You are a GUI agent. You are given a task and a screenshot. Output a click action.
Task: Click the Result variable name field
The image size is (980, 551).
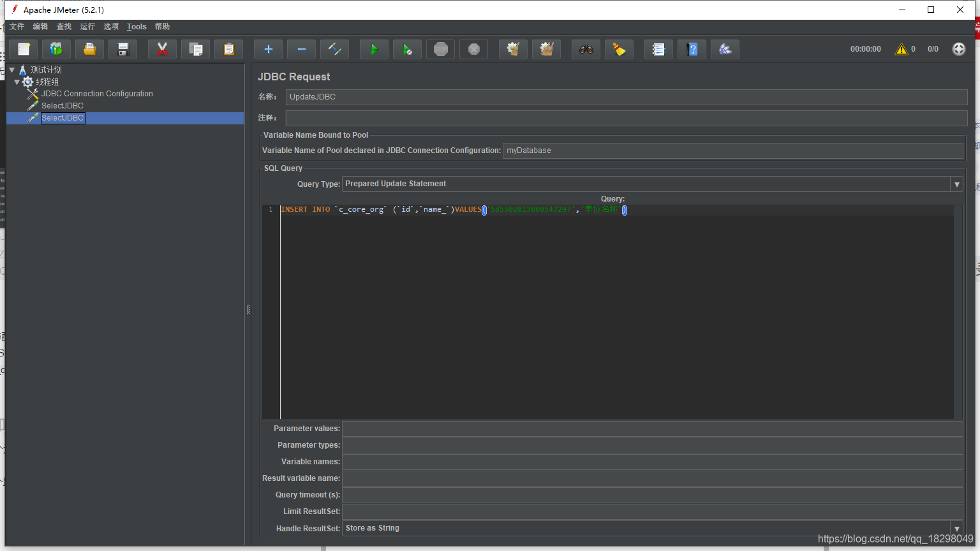(x=653, y=478)
